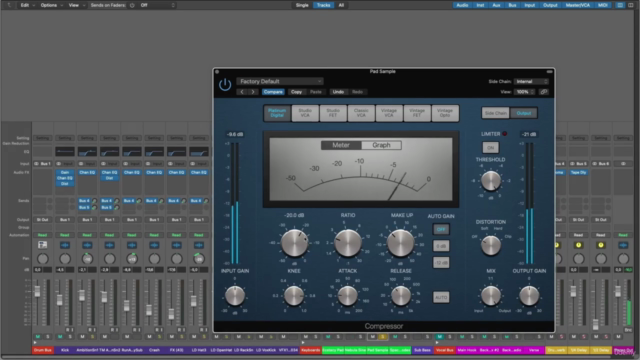This screenshot has width=640, height=360.
Task: Move the Crash channel volume fader
Action: [x=149, y=310]
